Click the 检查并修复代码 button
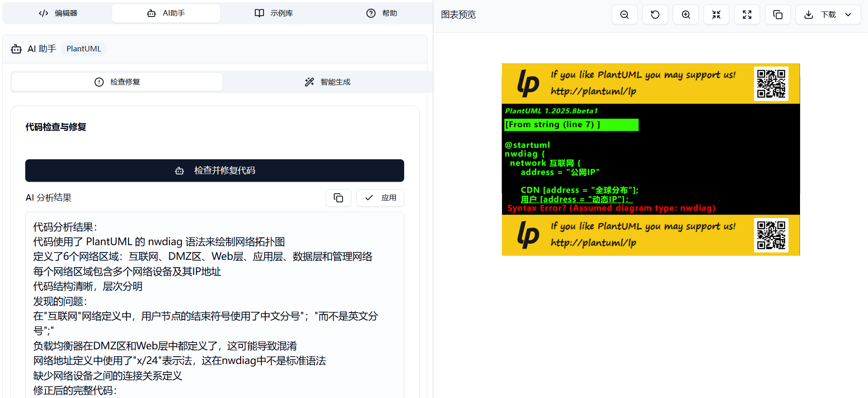Image resolution: width=868 pixels, height=398 pixels. click(x=214, y=170)
